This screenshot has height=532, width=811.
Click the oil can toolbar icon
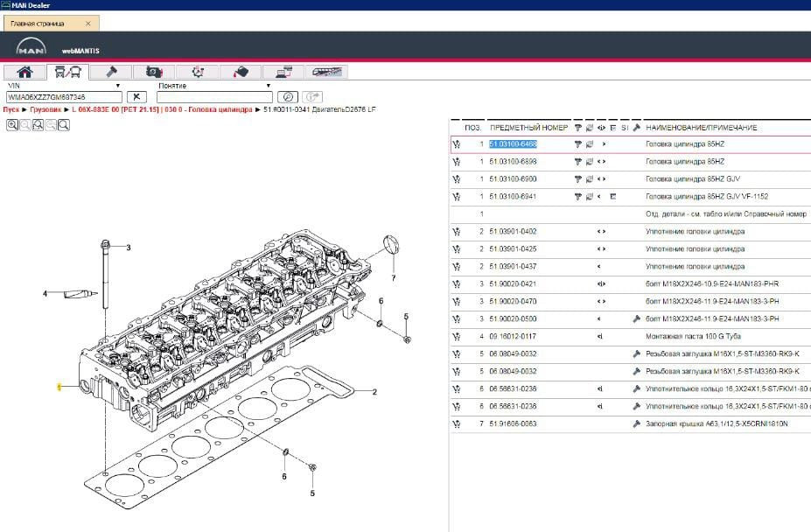coord(241,72)
